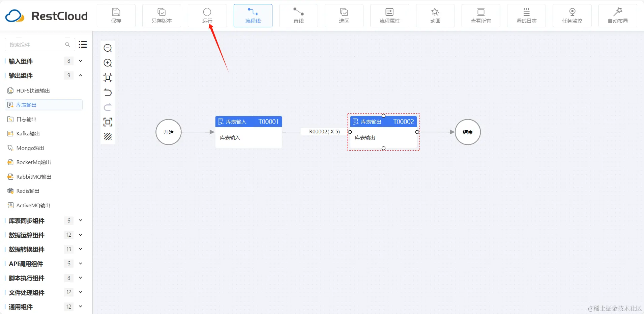Select the 直线 straight line tool
Screen dimensions: 644x314
(298, 16)
